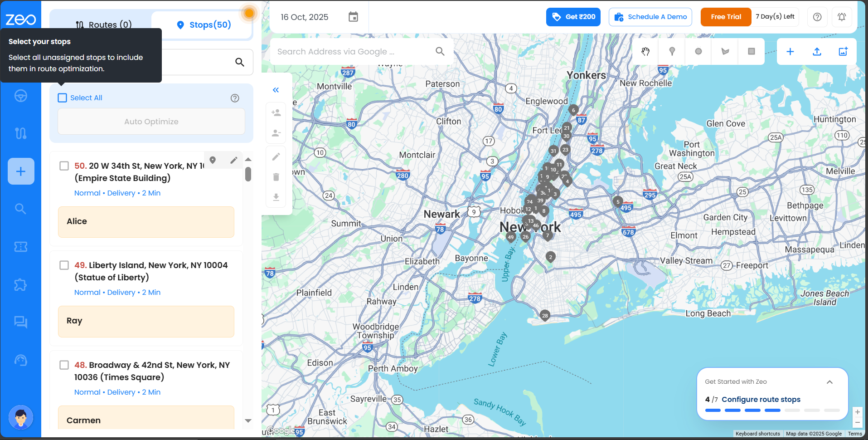Click the edit pencil on stop 50
Viewport: 868px width, 440px height.
(x=233, y=160)
